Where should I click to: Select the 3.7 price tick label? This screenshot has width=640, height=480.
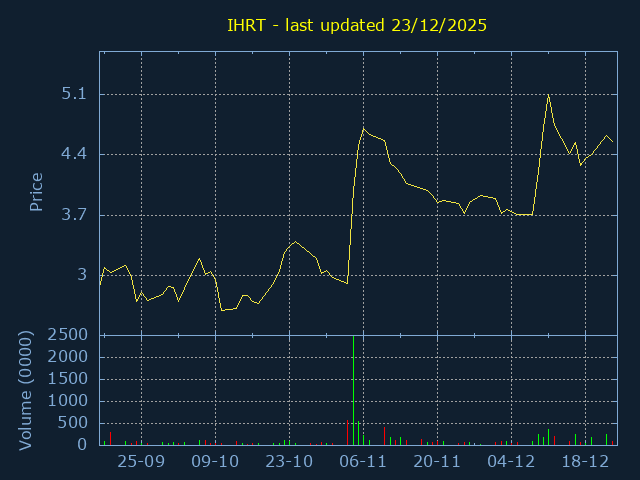click(x=75, y=215)
